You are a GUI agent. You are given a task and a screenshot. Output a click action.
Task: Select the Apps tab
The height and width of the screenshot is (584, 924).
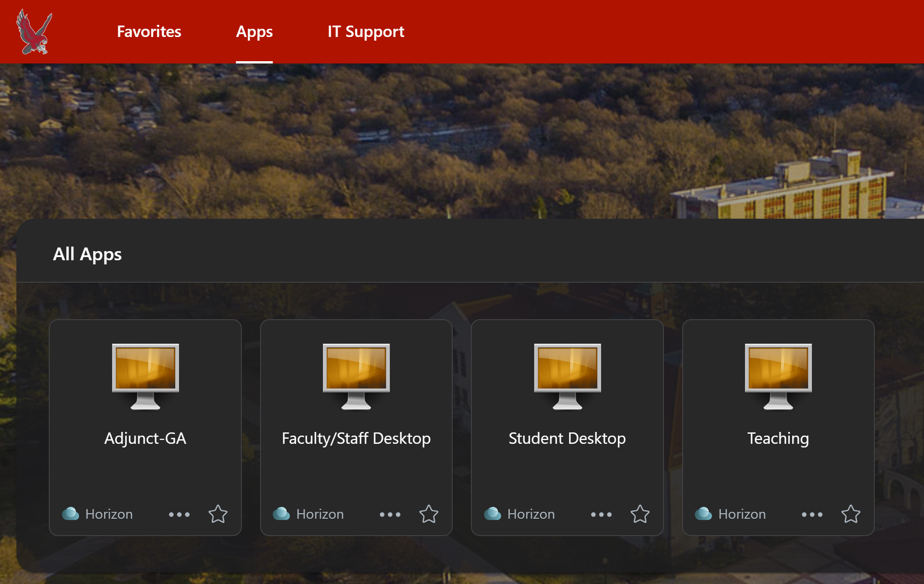[254, 31]
